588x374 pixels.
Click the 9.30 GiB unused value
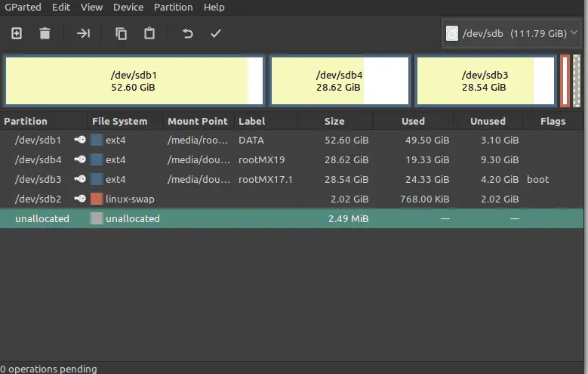coord(500,159)
